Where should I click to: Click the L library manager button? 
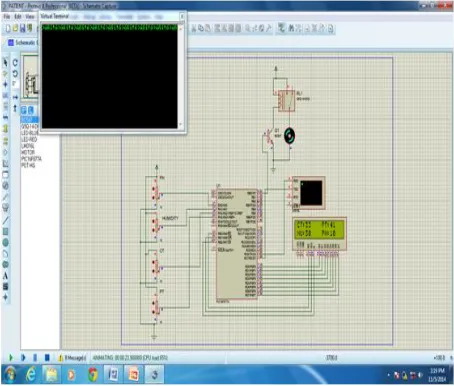click(x=30, y=110)
